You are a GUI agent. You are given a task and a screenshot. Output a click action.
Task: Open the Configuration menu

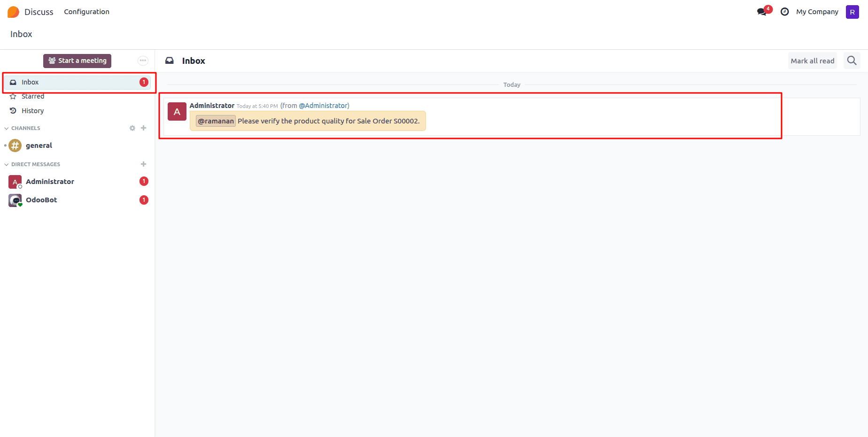[x=86, y=11]
